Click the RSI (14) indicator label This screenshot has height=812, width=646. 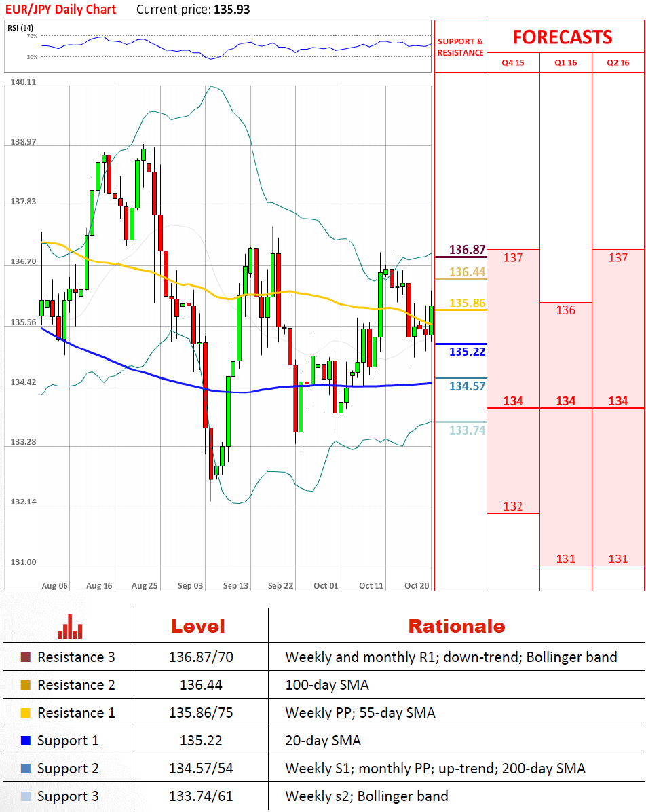pyautogui.click(x=20, y=27)
